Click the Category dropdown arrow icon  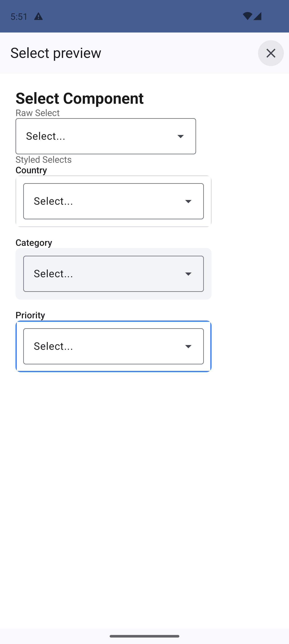click(188, 274)
